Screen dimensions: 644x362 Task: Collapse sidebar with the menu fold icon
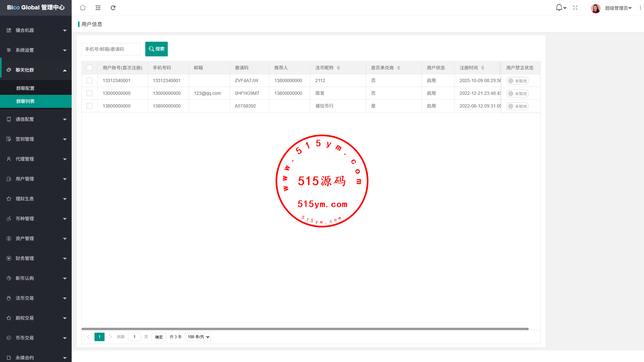98,7
